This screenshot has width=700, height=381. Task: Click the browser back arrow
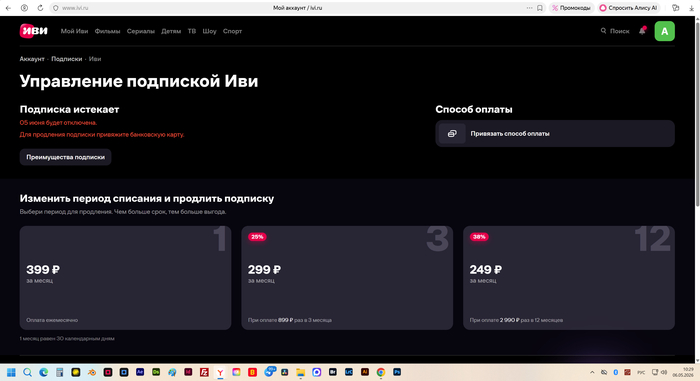(8, 8)
